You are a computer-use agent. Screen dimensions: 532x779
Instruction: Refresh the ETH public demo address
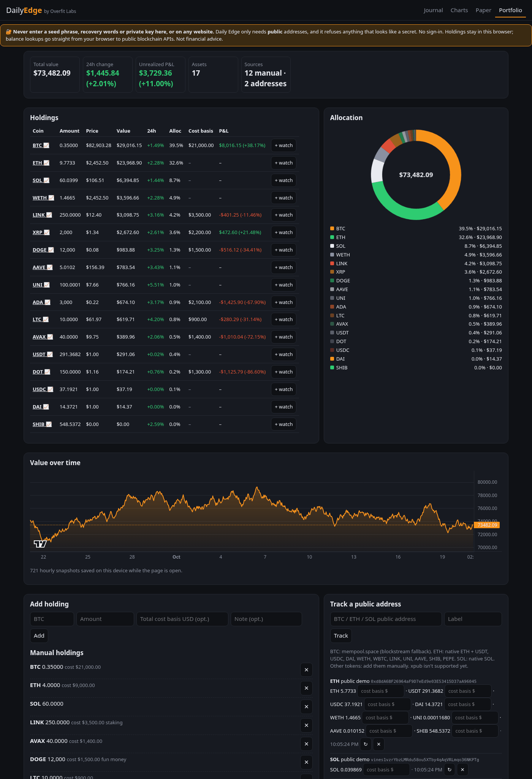pyautogui.click(x=366, y=744)
